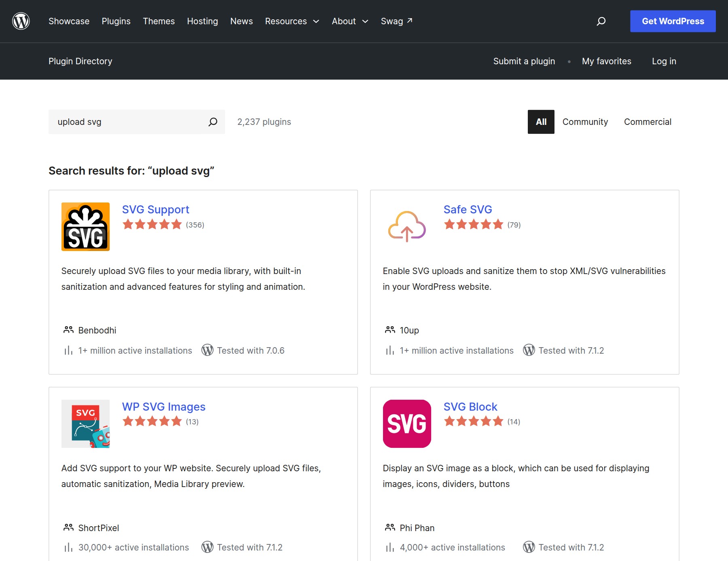The width and height of the screenshot is (728, 561).
Task: Click WP SVG Images star rating
Action: click(152, 422)
